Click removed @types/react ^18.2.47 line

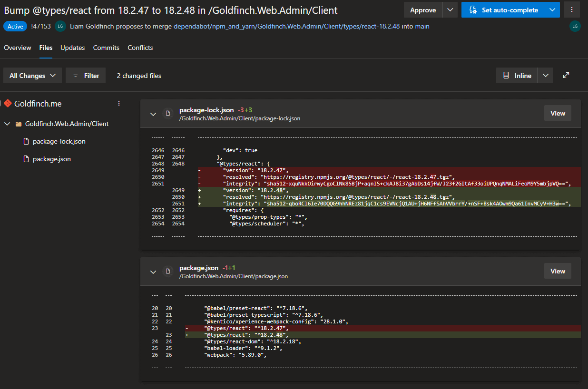click(382, 328)
